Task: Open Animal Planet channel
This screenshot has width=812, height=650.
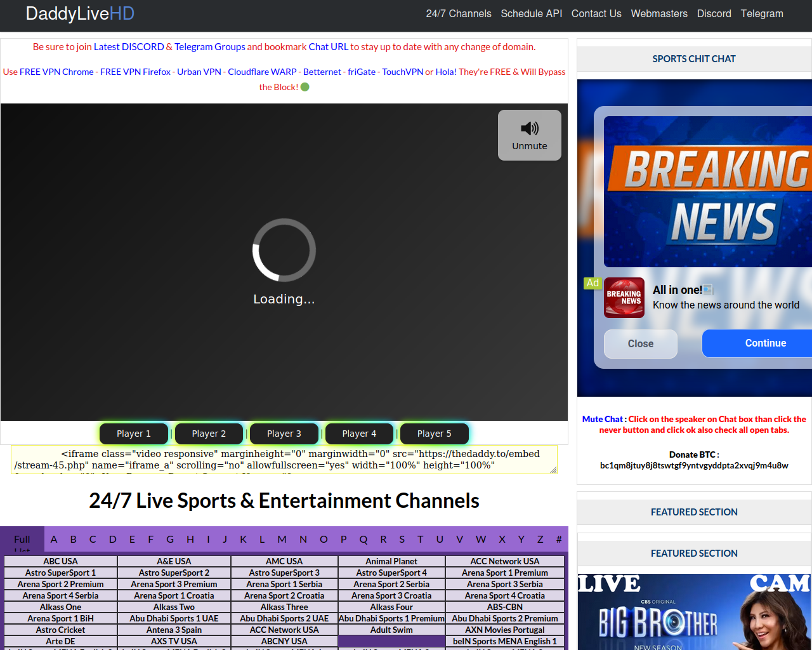Action: (391, 561)
